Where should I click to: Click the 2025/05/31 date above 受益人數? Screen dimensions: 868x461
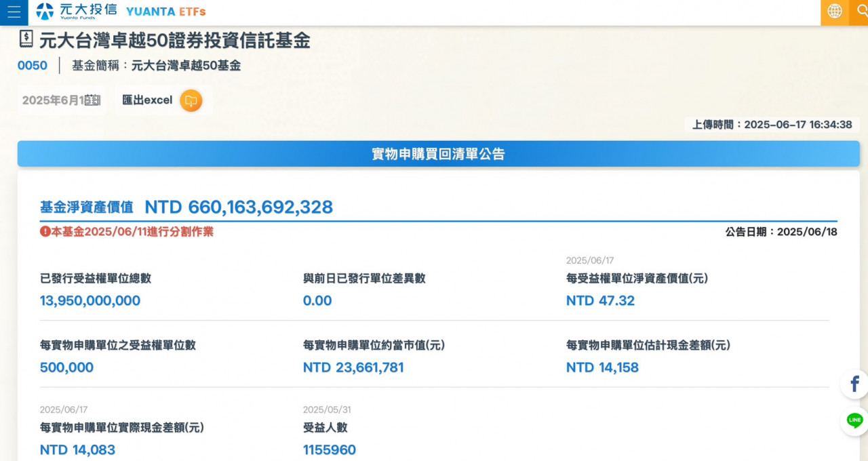point(327,410)
